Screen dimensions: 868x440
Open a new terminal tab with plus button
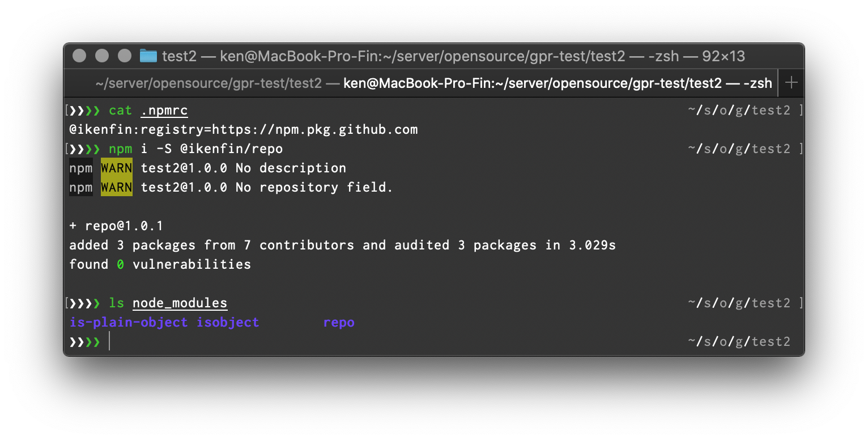click(x=792, y=83)
